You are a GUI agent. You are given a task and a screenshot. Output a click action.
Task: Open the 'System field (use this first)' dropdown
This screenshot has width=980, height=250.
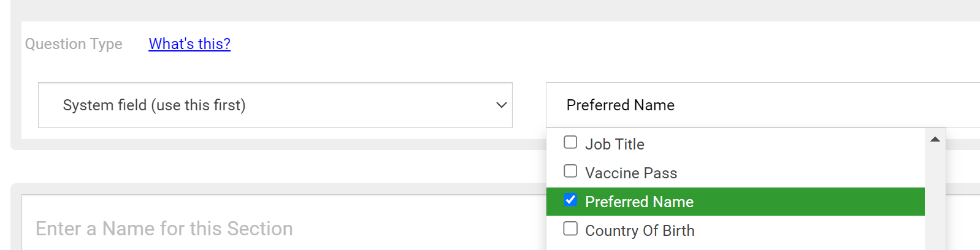(275, 105)
